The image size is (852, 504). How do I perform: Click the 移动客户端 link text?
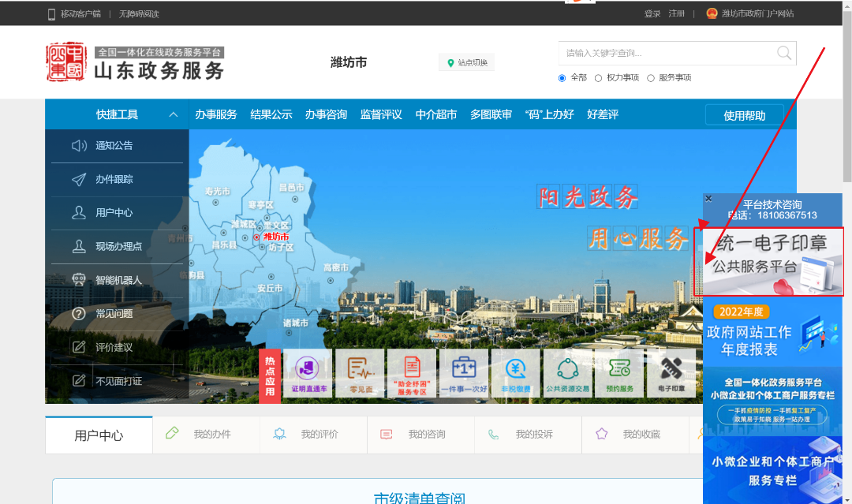(x=80, y=14)
